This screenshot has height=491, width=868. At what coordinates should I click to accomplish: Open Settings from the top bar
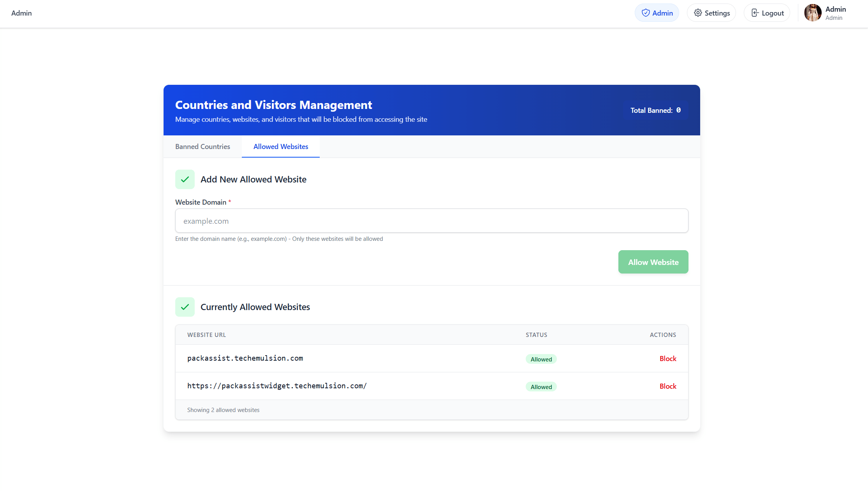tap(711, 12)
